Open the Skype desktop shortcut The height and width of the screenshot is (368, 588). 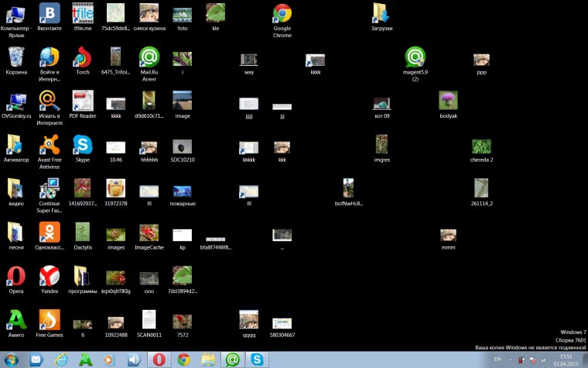tap(82, 145)
